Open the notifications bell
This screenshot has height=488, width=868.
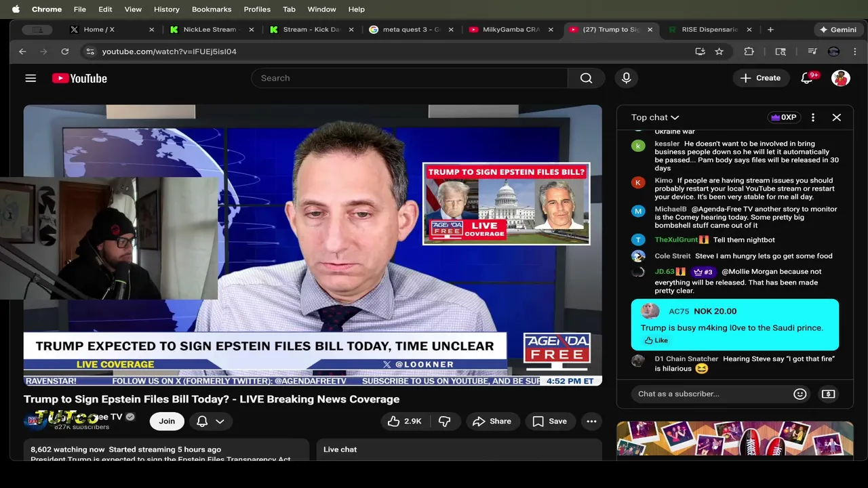[807, 78]
